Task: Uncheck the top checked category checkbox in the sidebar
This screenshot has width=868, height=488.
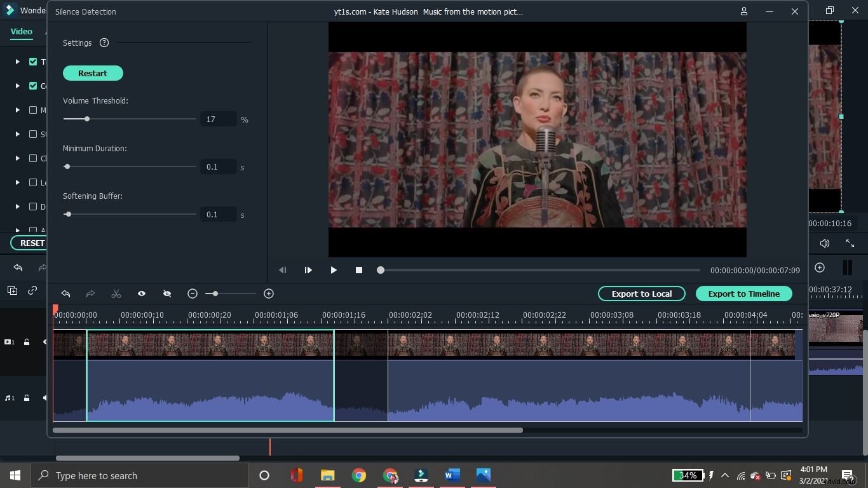Action: click(x=33, y=62)
